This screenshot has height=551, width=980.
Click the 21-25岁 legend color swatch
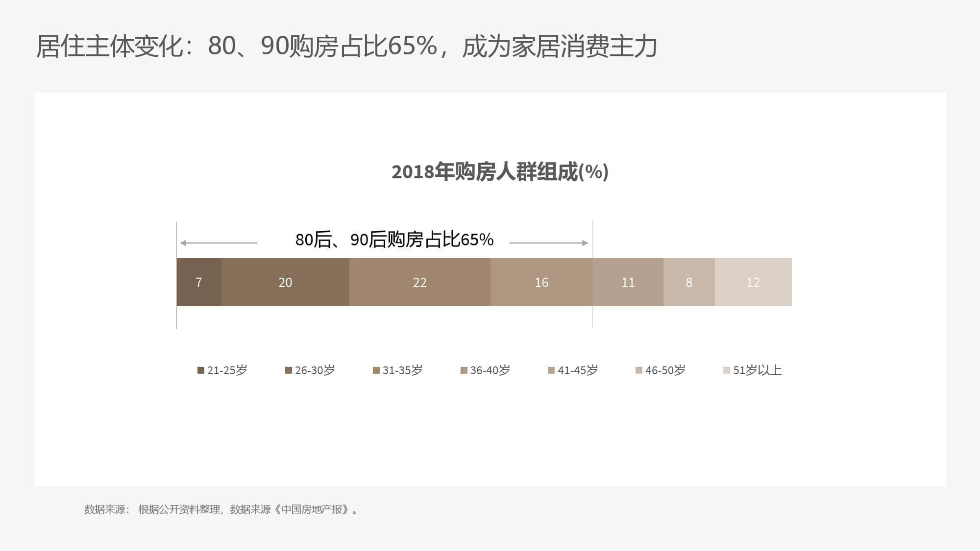pos(200,370)
